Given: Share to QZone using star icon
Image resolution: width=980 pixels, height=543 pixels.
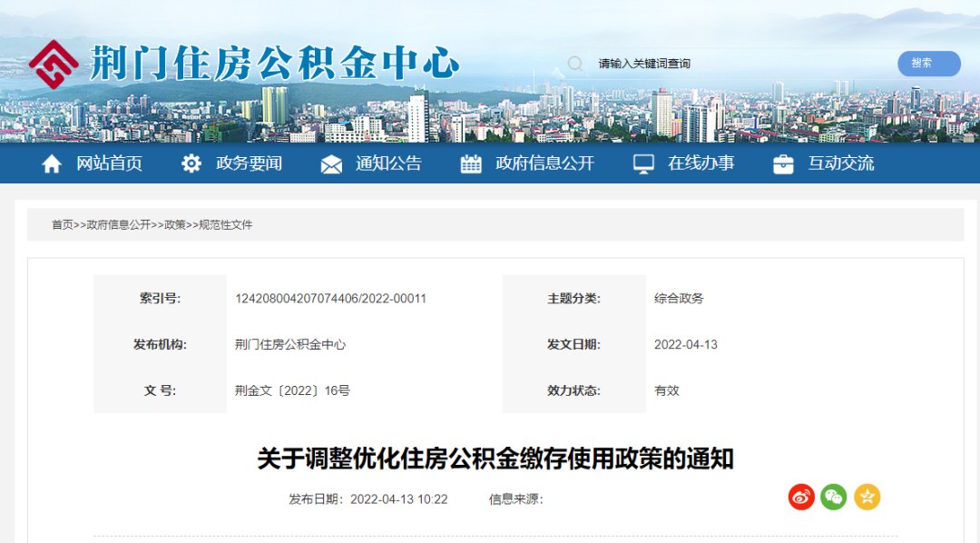Looking at the screenshot, I should 867,498.
